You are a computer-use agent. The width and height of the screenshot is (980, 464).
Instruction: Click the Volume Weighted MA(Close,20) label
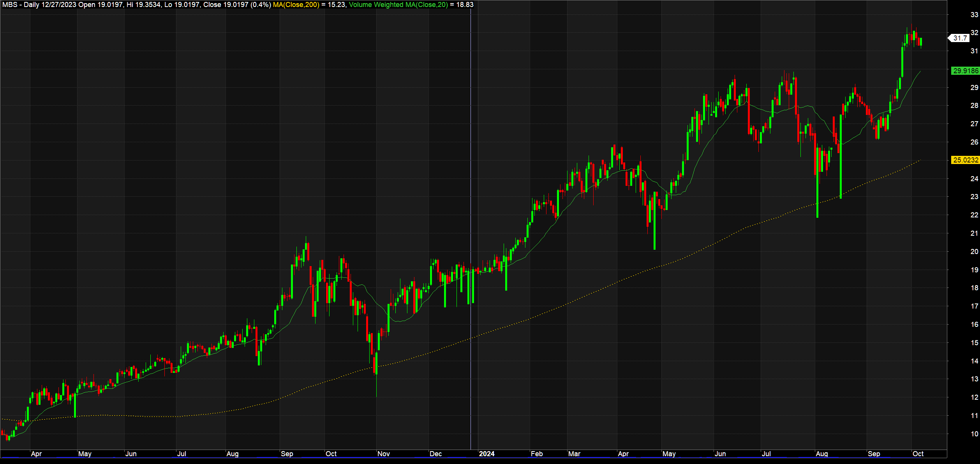[x=398, y=5]
